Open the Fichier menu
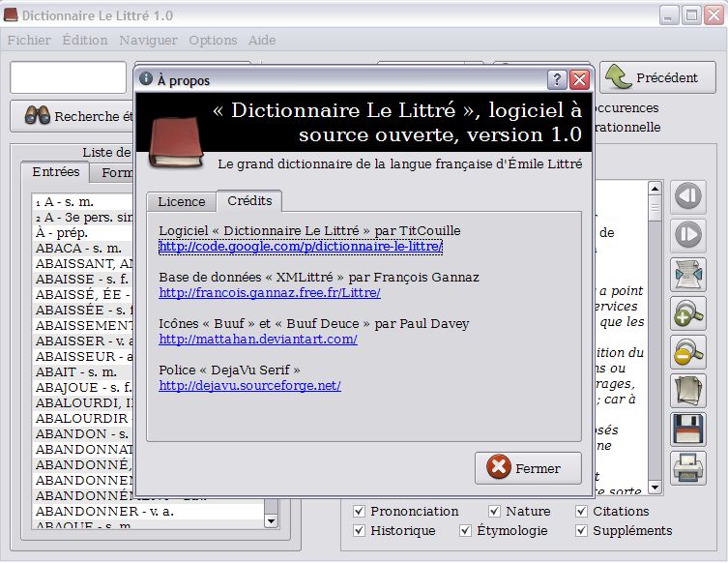This screenshot has height=563, width=728. 29,40
